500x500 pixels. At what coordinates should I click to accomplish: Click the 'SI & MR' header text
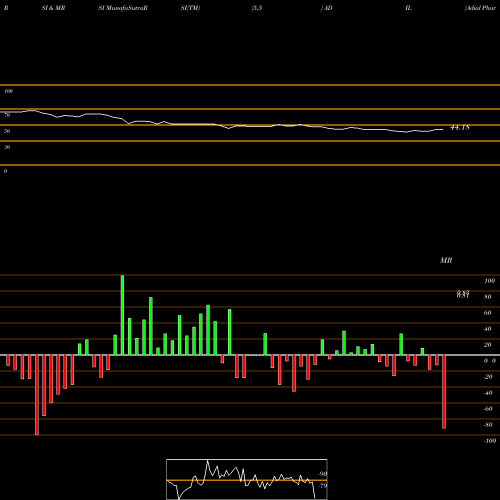tap(53, 8)
